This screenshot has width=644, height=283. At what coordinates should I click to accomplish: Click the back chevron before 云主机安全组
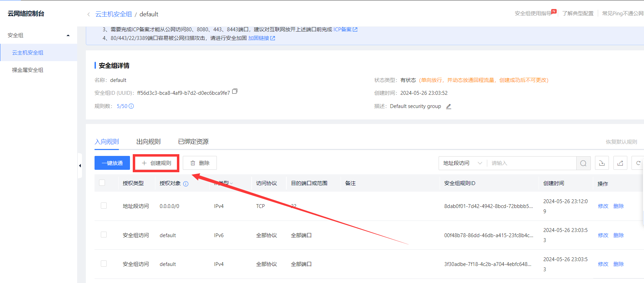coord(89,14)
